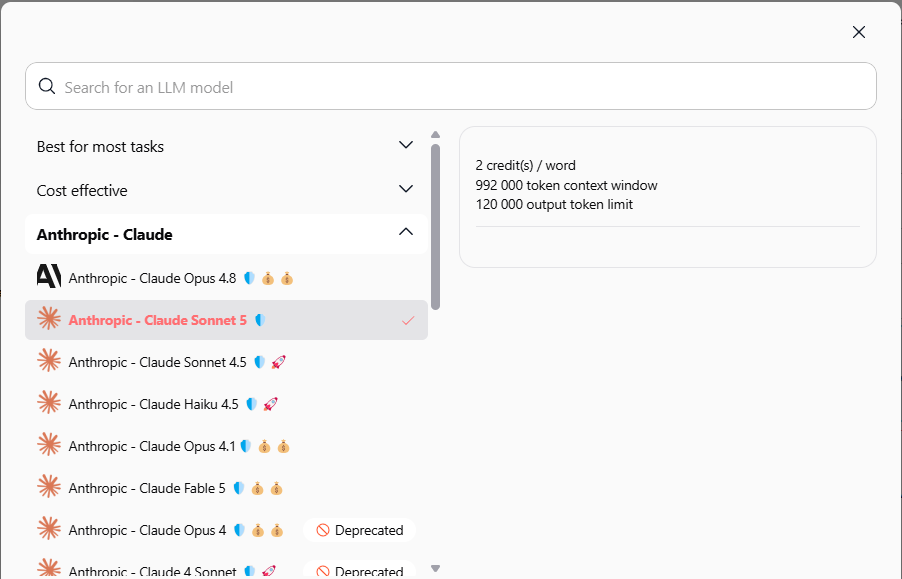
Task: Click the shield icon next to Claude Sonnet 5
Action: (260, 320)
